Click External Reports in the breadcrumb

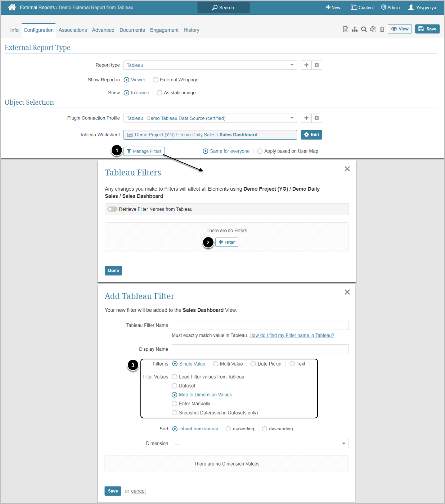(37, 8)
